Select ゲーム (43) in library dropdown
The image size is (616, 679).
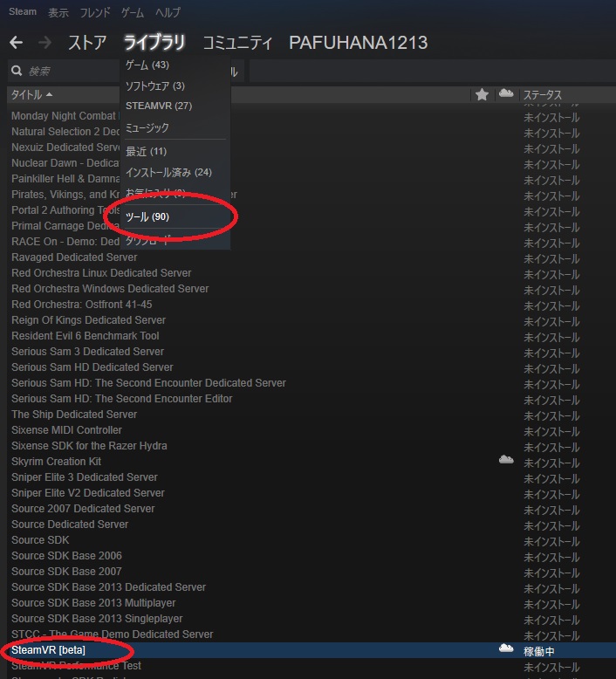[x=147, y=65]
